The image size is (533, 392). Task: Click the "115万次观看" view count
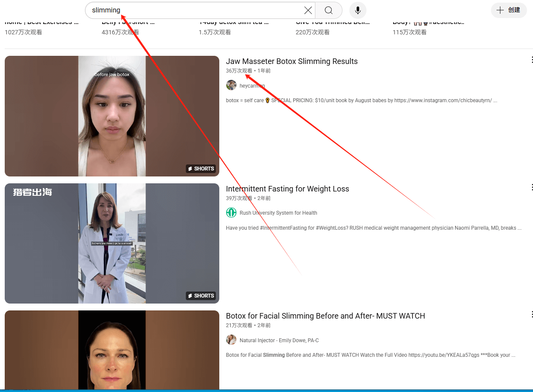coord(410,32)
